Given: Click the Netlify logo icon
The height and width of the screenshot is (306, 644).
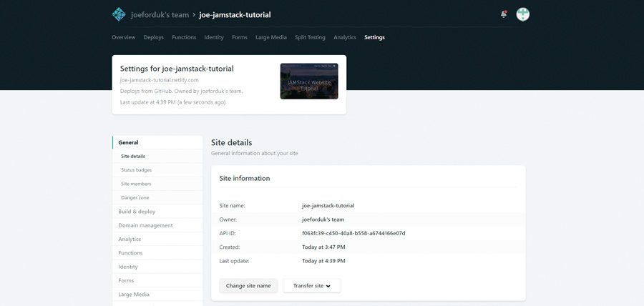Looking at the screenshot, I should point(119,14).
